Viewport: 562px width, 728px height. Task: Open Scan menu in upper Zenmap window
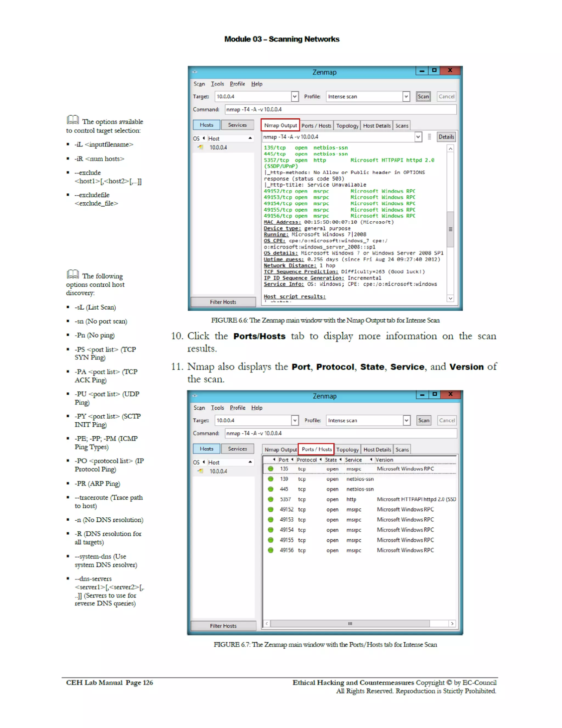(199, 84)
